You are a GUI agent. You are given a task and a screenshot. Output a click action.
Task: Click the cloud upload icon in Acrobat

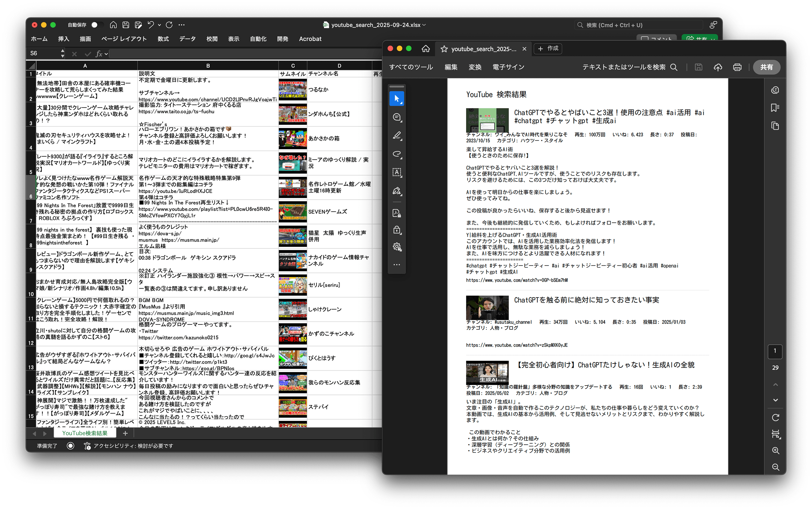pyautogui.click(x=718, y=67)
